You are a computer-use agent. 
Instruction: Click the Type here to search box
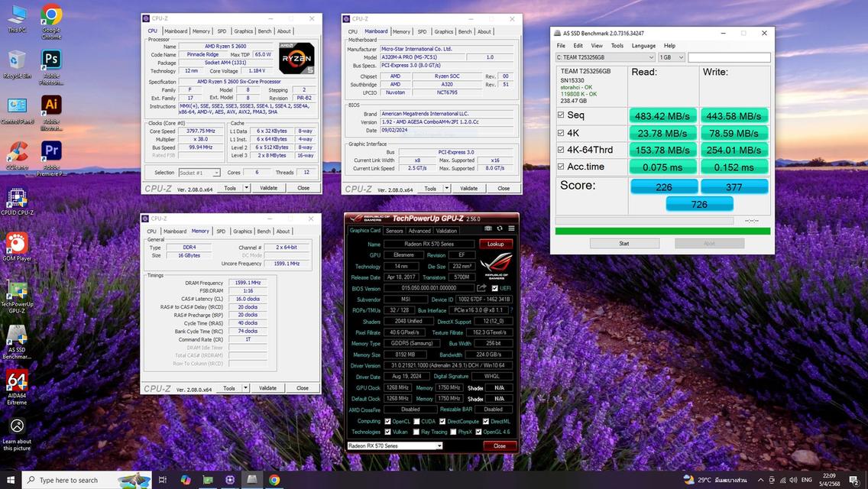tap(87, 480)
